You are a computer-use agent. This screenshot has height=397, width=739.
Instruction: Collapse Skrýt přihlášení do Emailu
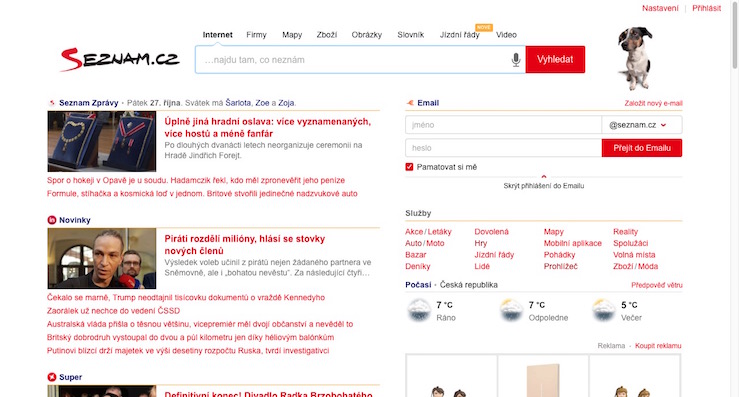click(x=543, y=186)
